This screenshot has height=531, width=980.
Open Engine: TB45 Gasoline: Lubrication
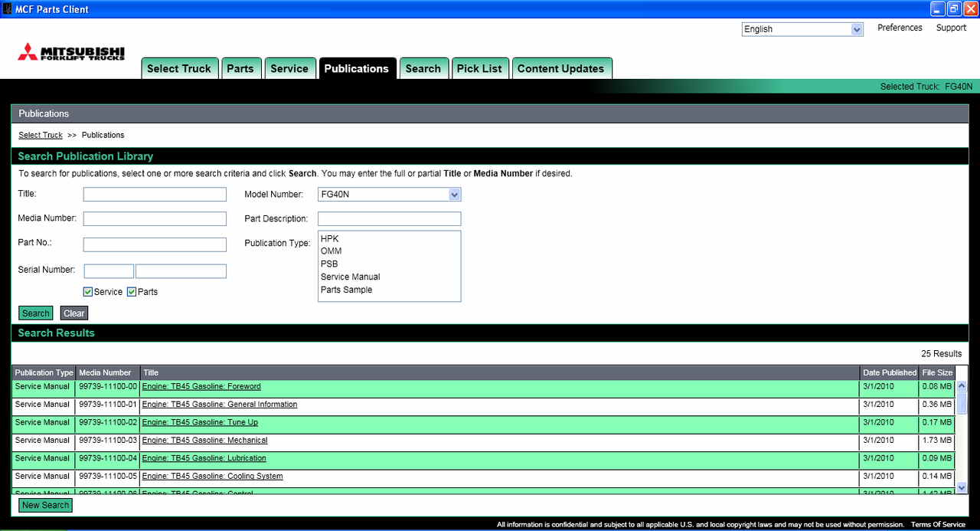(x=204, y=459)
